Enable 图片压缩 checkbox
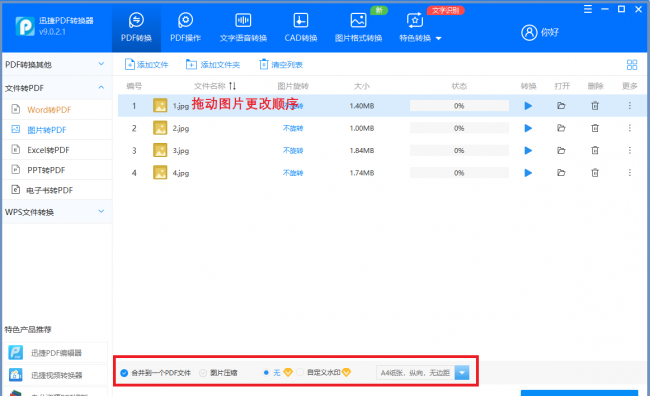 coord(203,373)
